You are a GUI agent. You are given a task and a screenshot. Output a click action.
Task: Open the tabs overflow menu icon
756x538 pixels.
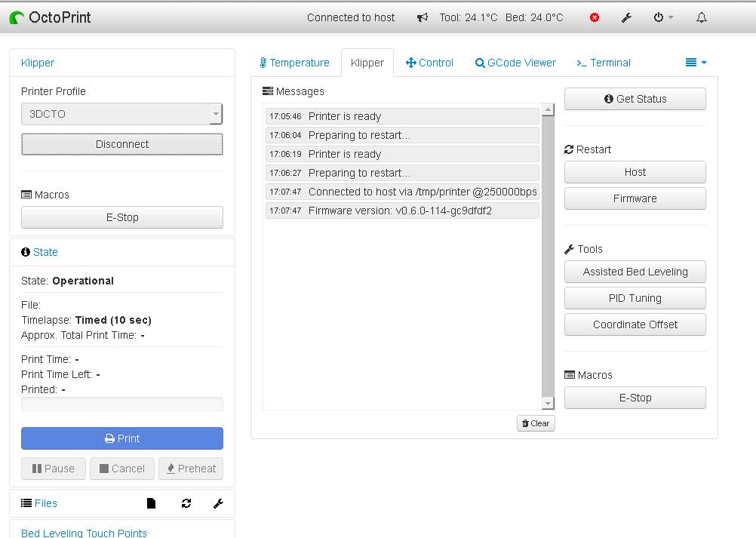click(696, 63)
